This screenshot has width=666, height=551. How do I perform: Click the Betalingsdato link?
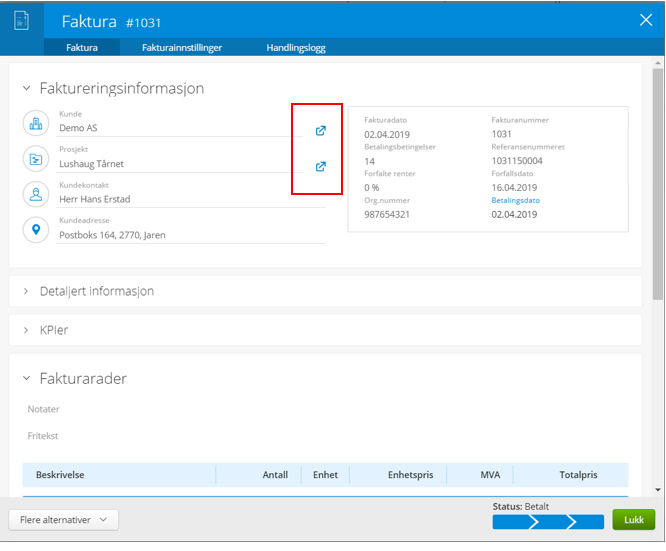515,200
